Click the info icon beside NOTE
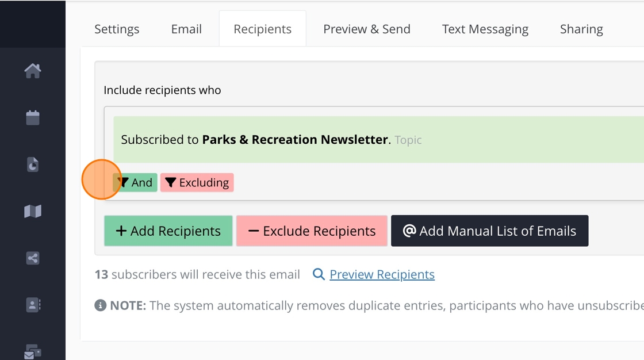The width and height of the screenshot is (644, 360). pyautogui.click(x=100, y=305)
